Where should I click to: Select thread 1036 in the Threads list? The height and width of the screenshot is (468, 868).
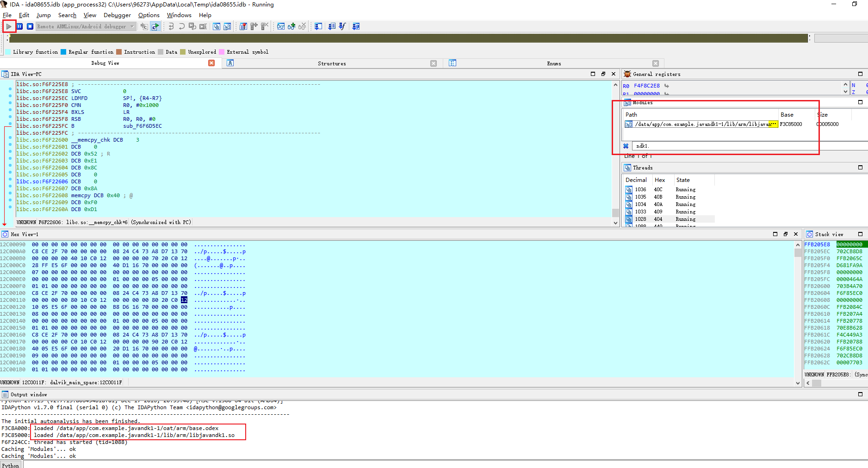(x=669, y=189)
